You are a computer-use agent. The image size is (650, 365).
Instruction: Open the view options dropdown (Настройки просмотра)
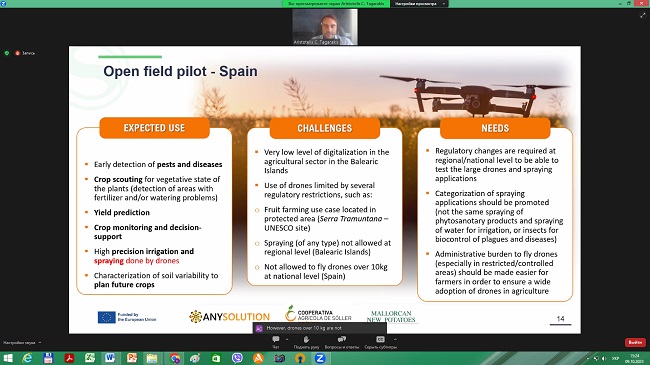coord(419,4)
